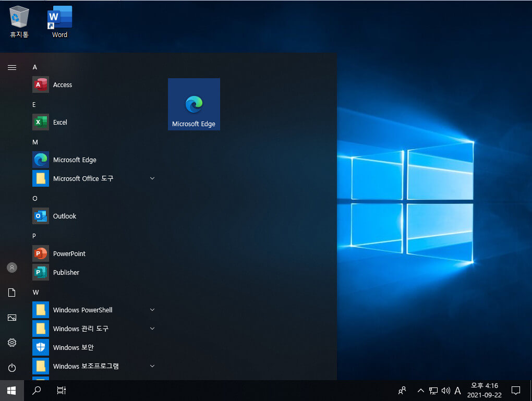
Task: Click the Microsoft Edge pinned tile
Action: point(194,104)
